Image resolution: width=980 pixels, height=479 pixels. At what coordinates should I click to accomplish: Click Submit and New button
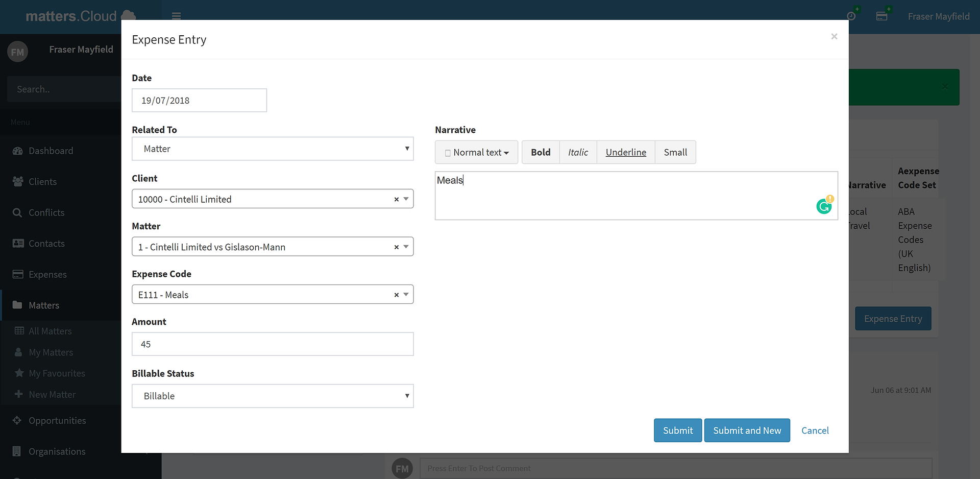pyautogui.click(x=747, y=430)
